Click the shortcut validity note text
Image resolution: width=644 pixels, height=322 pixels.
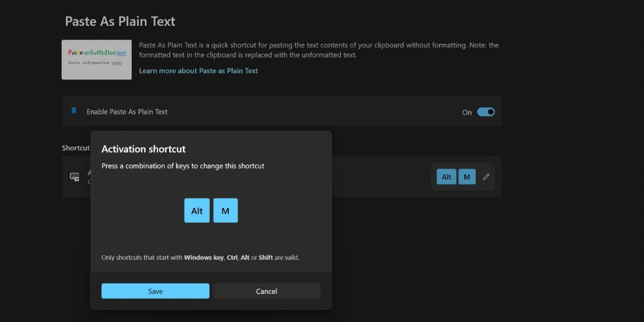(x=200, y=257)
